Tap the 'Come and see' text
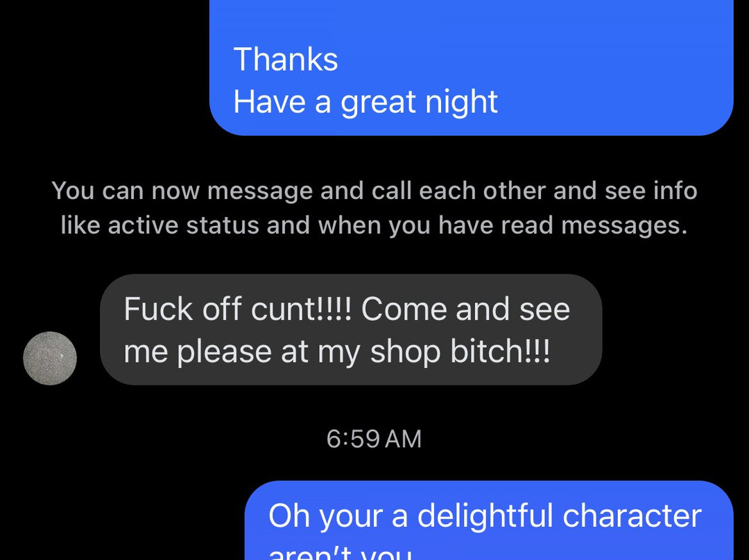The image size is (749, 560). (x=466, y=309)
